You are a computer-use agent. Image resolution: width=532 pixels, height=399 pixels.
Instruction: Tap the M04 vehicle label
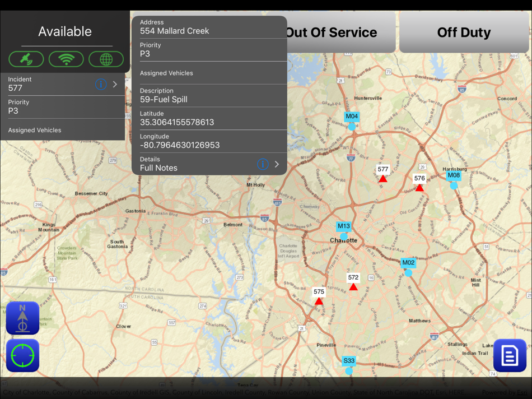coord(352,117)
